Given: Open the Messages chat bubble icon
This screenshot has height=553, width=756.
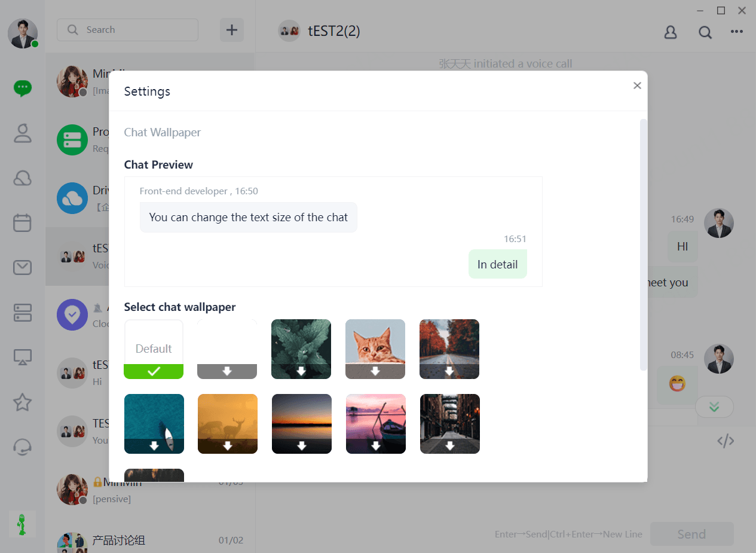Looking at the screenshot, I should (23, 88).
